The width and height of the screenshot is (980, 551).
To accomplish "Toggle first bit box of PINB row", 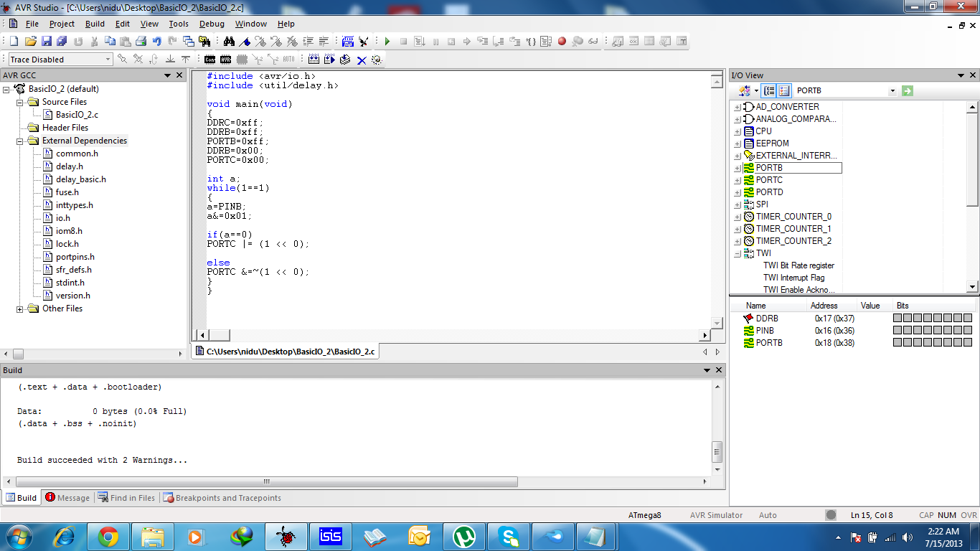I will coord(898,330).
